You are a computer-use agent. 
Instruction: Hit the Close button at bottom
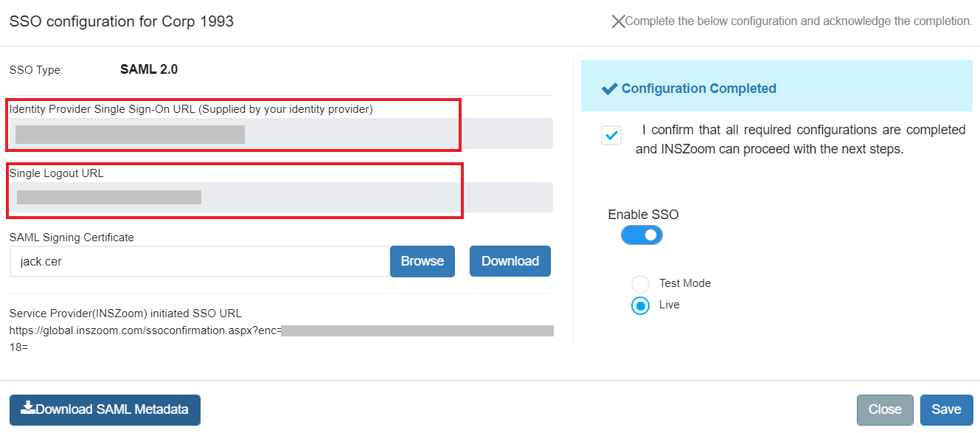coord(885,410)
